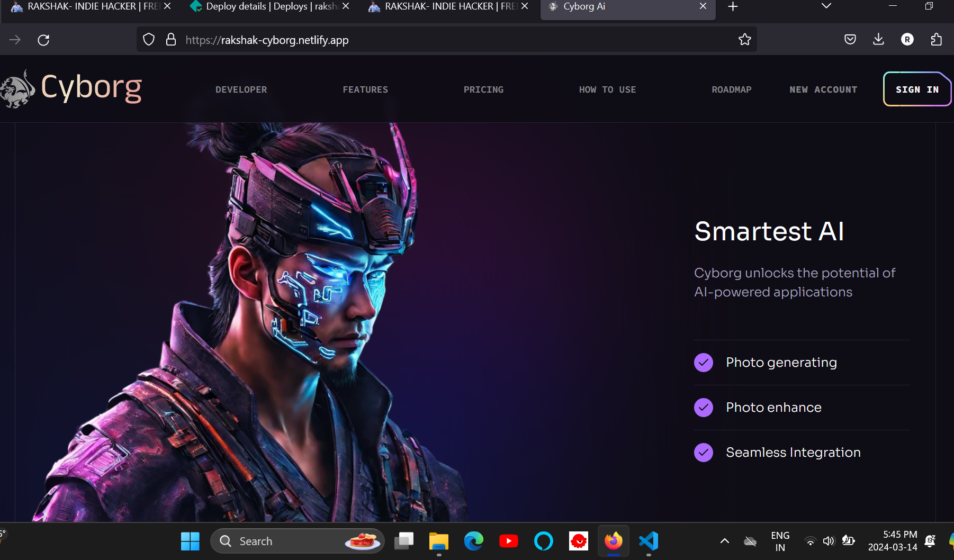The width and height of the screenshot is (954, 560).
Task: Go to New Account link
Action: (x=823, y=89)
